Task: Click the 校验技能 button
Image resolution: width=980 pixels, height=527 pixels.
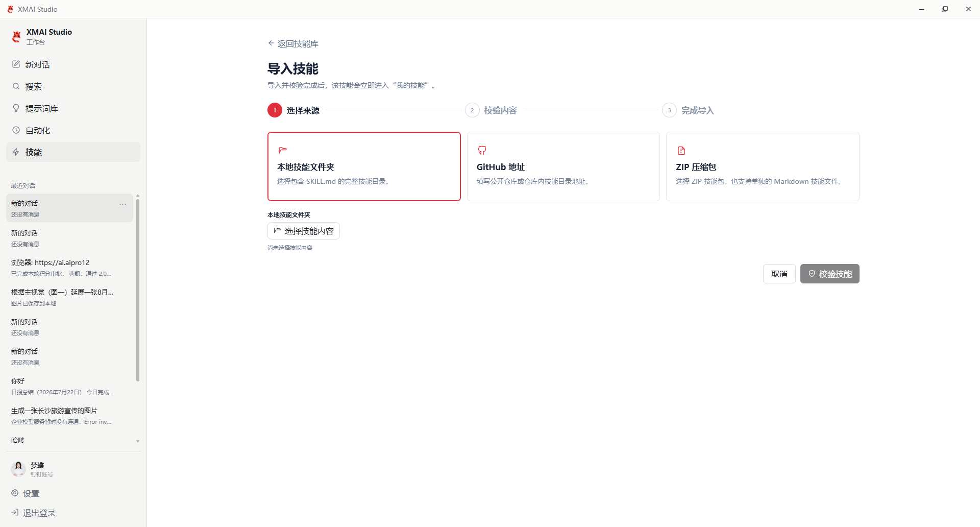Action: click(830, 274)
